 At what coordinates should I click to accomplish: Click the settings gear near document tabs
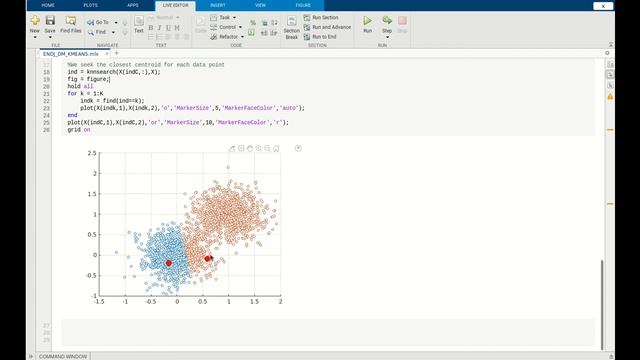point(607,53)
